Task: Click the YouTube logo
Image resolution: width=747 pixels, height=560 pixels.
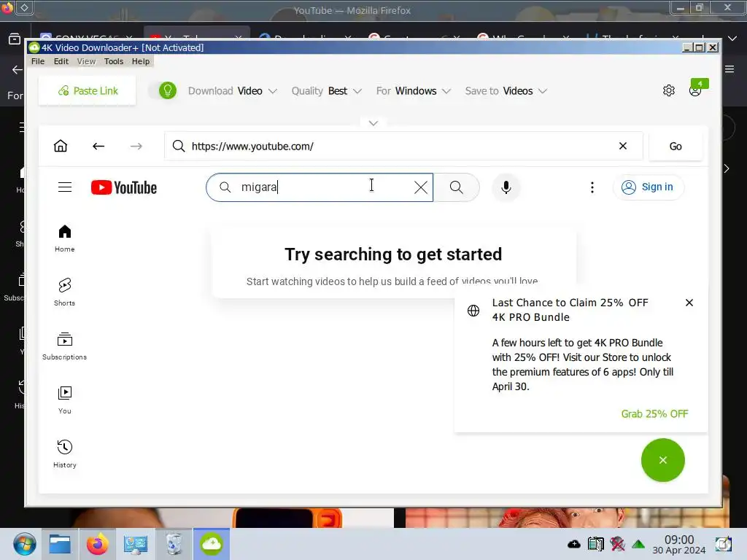Action: click(124, 187)
